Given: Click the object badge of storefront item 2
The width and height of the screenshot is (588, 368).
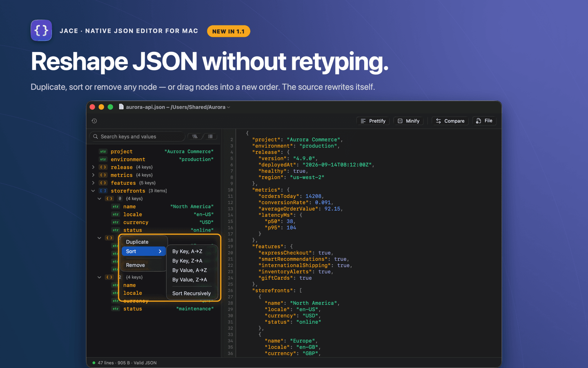Looking at the screenshot, I should [x=109, y=277].
